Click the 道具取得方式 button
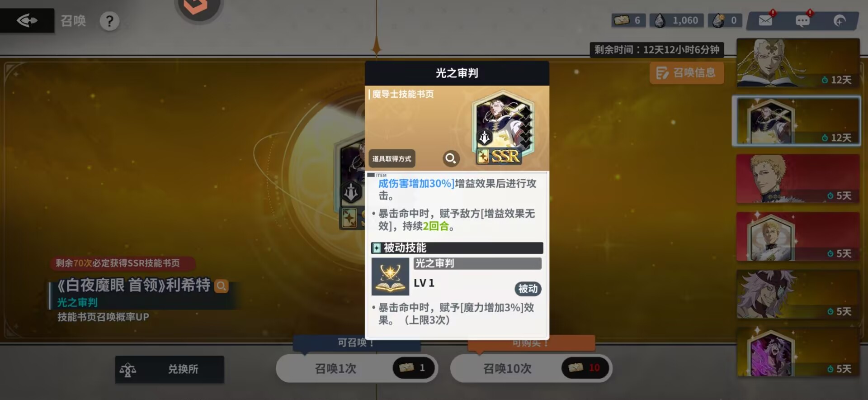The width and height of the screenshot is (868, 400). pos(392,158)
